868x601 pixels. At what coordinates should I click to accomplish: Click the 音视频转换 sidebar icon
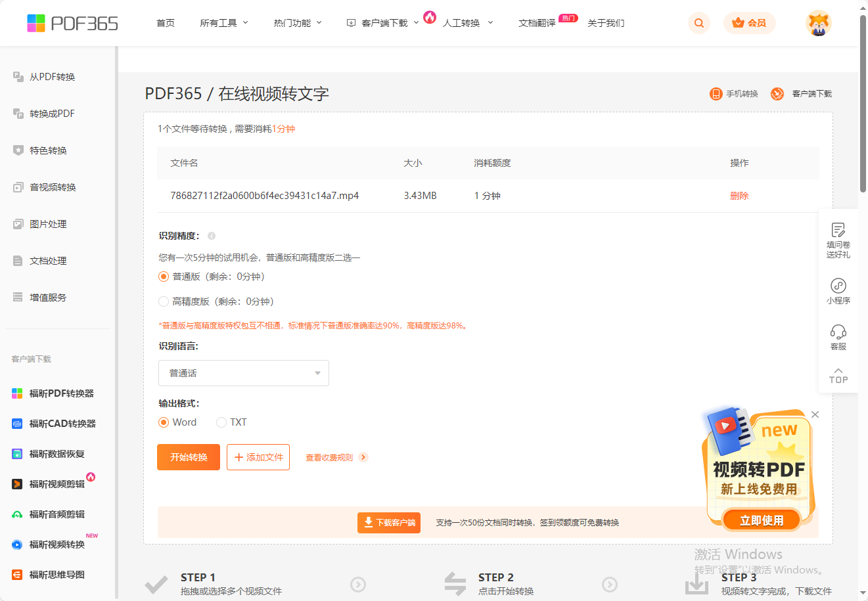(x=18, y=187)
